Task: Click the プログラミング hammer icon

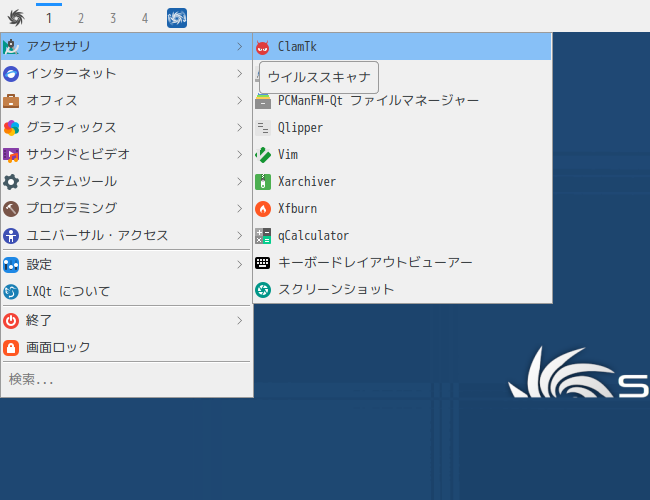Action: (x=11, y=209)
